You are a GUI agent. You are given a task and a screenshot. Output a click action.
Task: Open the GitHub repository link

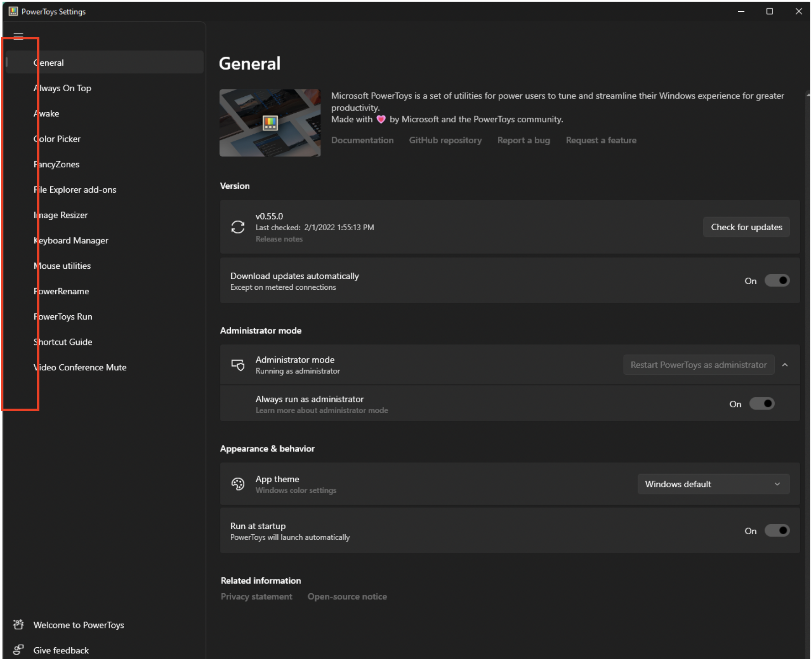point(445,140)
